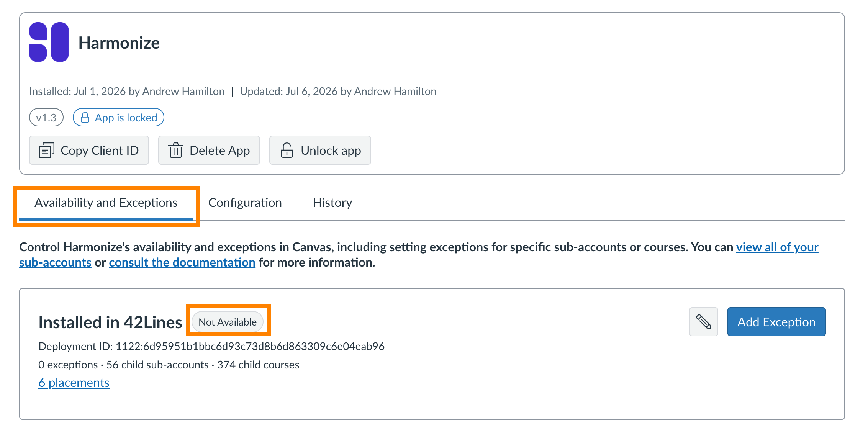Click the pencil edit availability icon
This screenshot has height=442, width=868.
[x=703, y=322]
